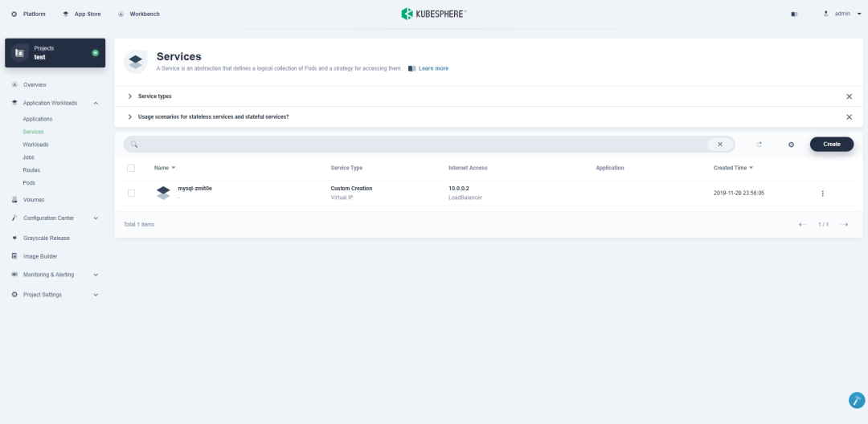This screenshot has width=868, height=424.
Task: Open the Learn more link
Action: pos(433,68)
